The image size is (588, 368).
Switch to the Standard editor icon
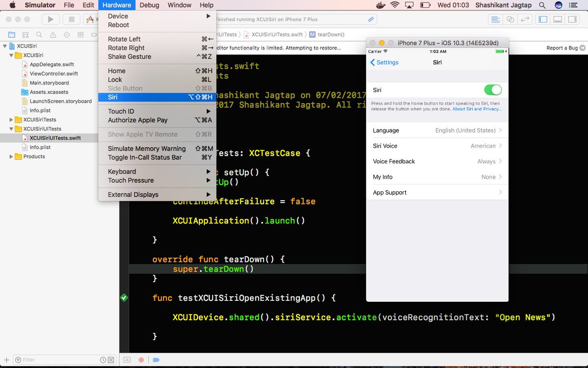point(495,20)
